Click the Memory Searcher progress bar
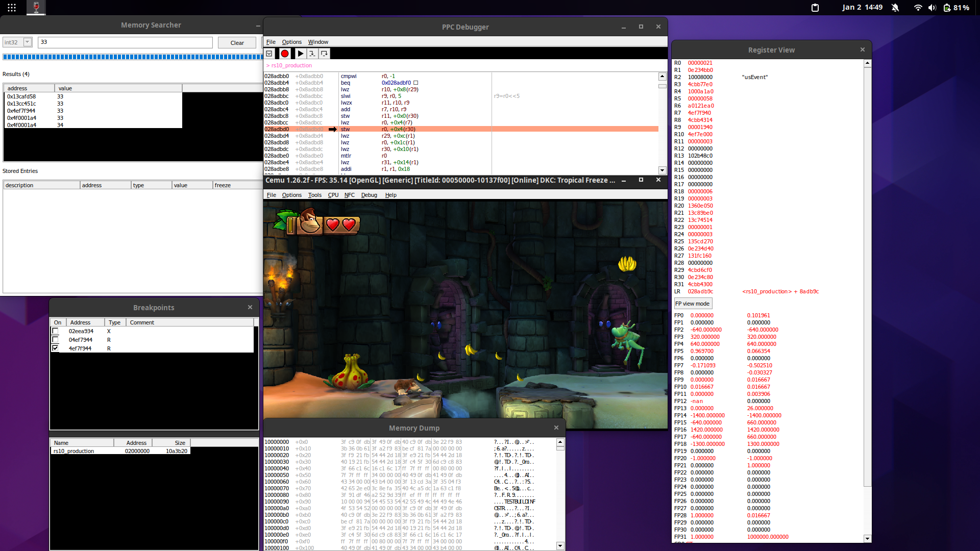Image resolution: width=980 pixels, height=551 pixels. 133,57
